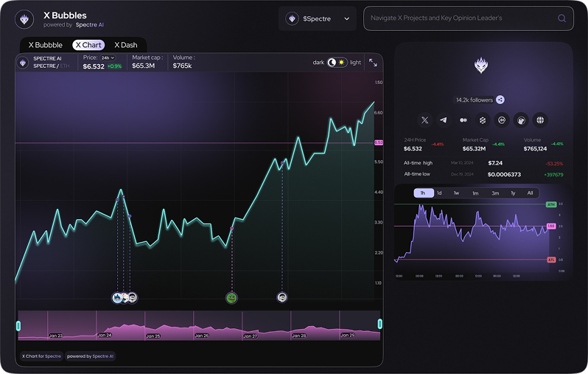Focus the 'Navigate X Projects and Key Opinion Leader's' search field

click(469, 18)
